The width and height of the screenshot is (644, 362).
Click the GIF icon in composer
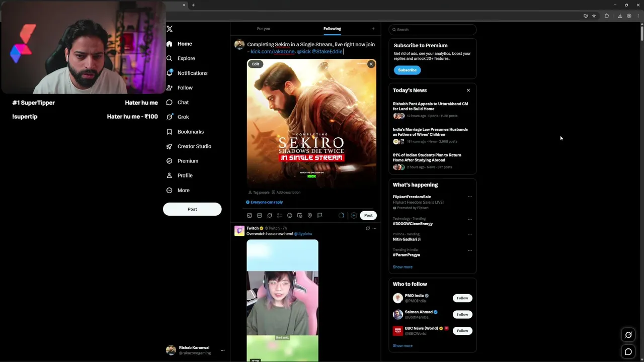[x=260, y=216]
